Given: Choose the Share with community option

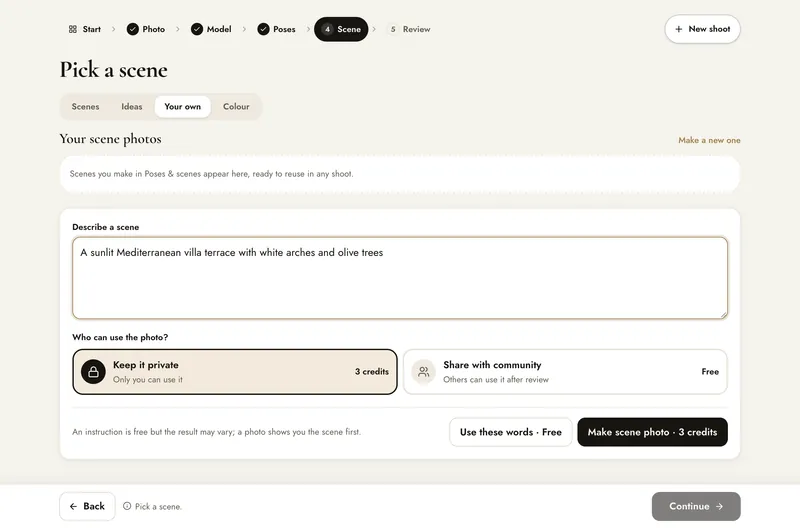Looking at the screenshot, I should [565, 372].
